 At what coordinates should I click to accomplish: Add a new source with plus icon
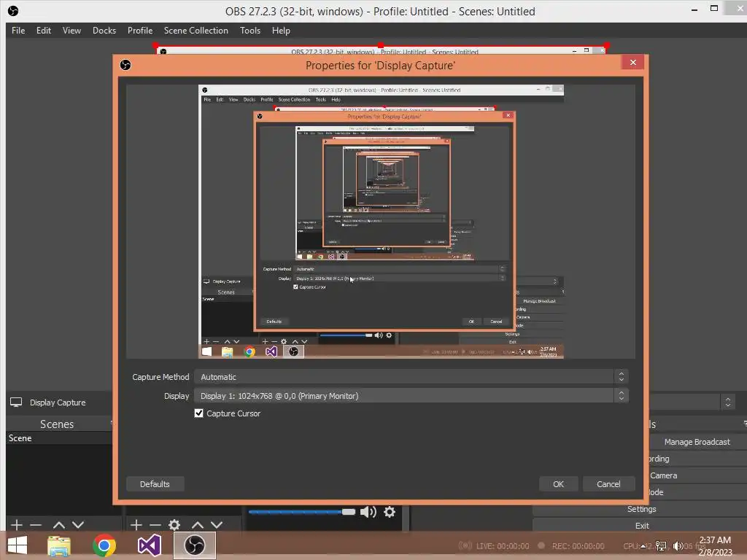click(x=136, y=525)
